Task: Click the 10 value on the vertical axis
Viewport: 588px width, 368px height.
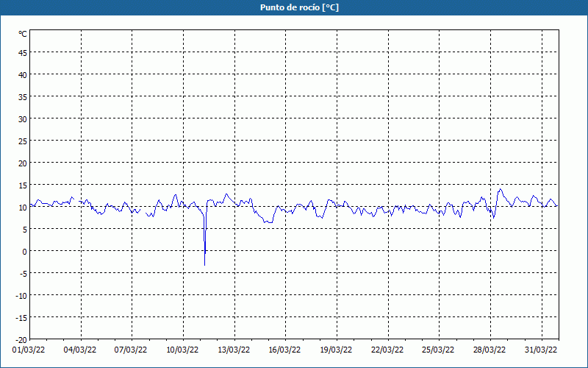Action: (23, 208)
